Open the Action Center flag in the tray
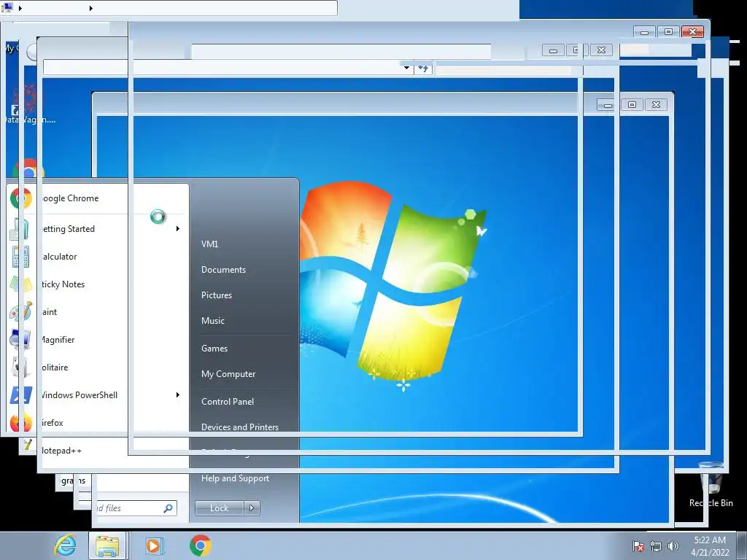Screen dimensions: 747x560 pyautogui.click(x=638, y=546)
